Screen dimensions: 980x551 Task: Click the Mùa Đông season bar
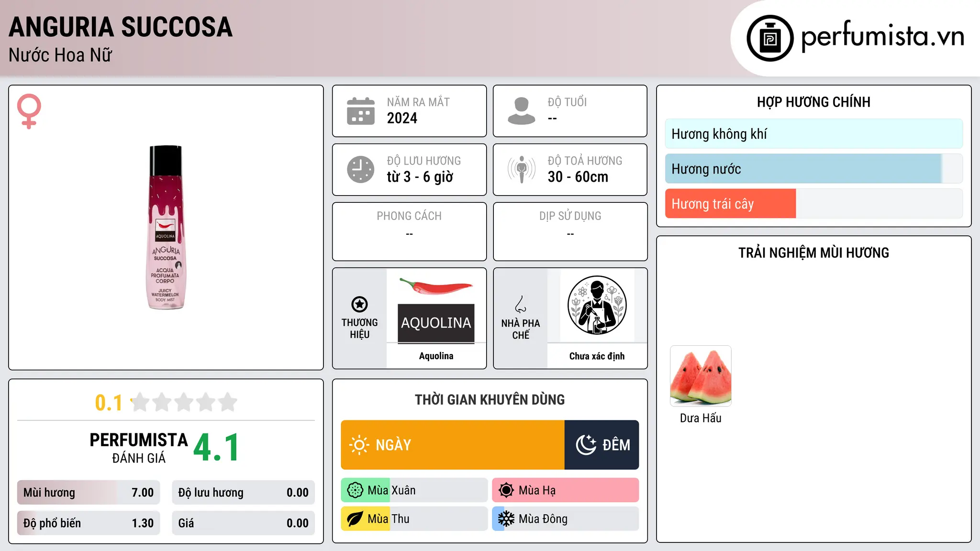pyautogui.click(x=565, y=519)
